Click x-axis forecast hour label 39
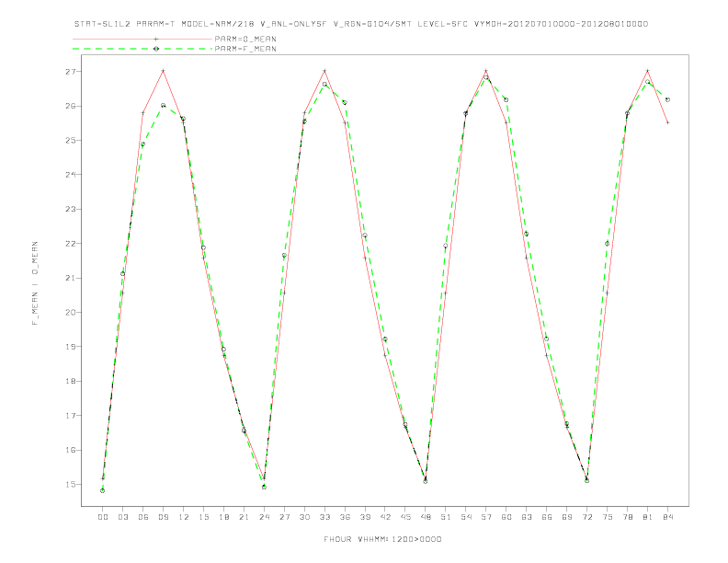This screenshot has width=728, height=563. click(x=365, y=517)
